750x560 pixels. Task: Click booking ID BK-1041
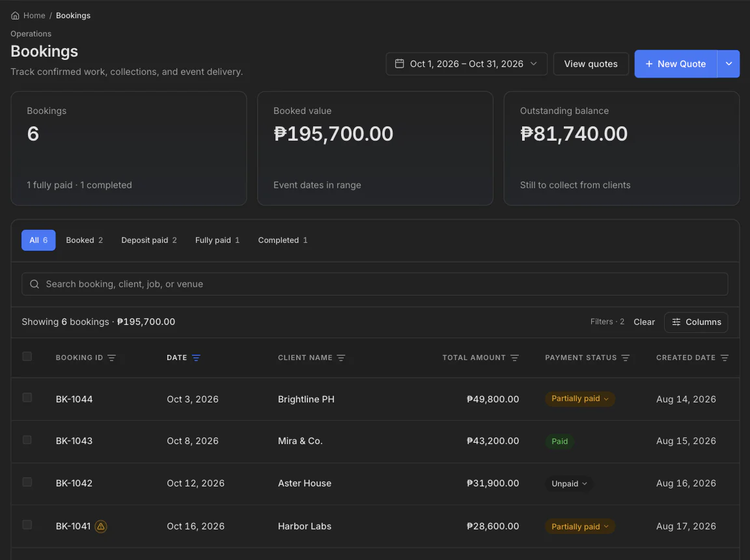[73, 527]
